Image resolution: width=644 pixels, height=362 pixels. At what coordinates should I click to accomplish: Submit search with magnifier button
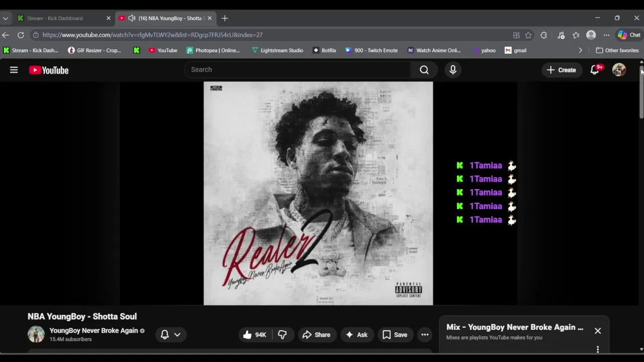424,70
